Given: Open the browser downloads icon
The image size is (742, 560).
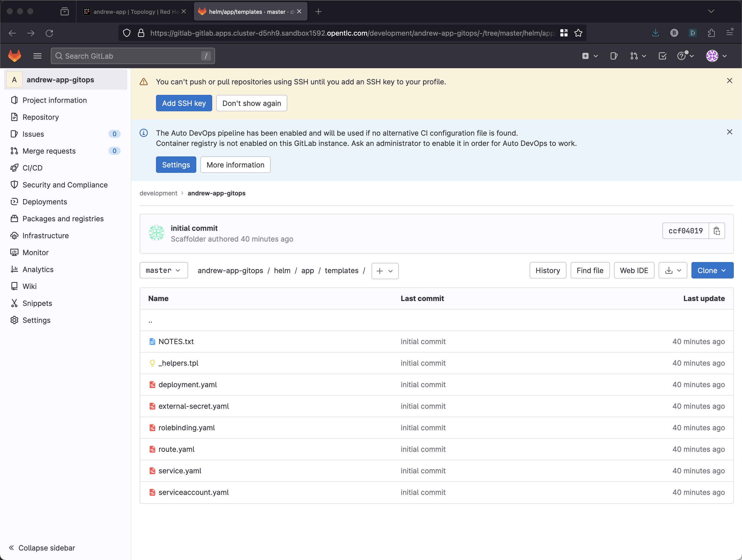Looking at the screenshot, I should (x=655, y=33).
